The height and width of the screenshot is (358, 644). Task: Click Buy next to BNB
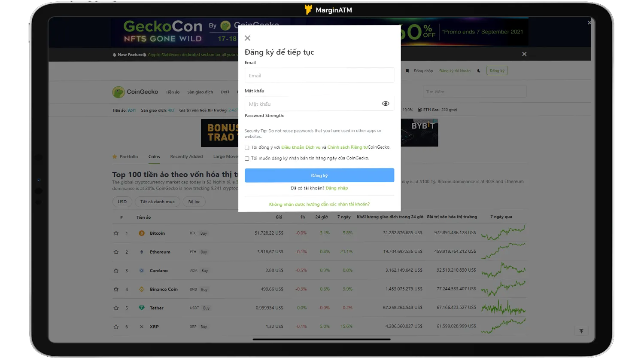point(204,289)
